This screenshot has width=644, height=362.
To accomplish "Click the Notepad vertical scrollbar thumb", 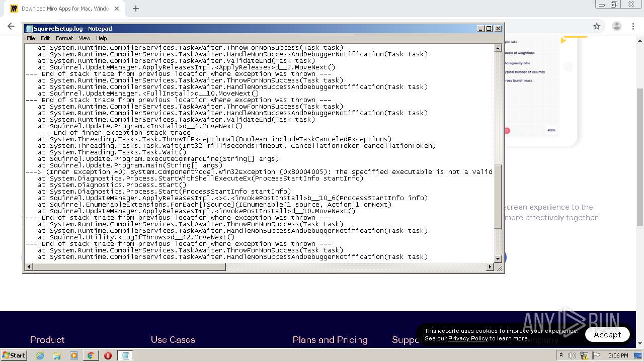I will click(498, 197).
